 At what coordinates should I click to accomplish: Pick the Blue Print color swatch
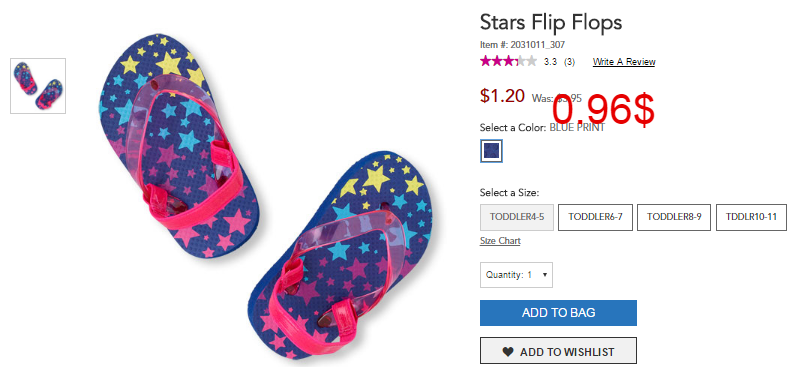(x=491, y=151)
